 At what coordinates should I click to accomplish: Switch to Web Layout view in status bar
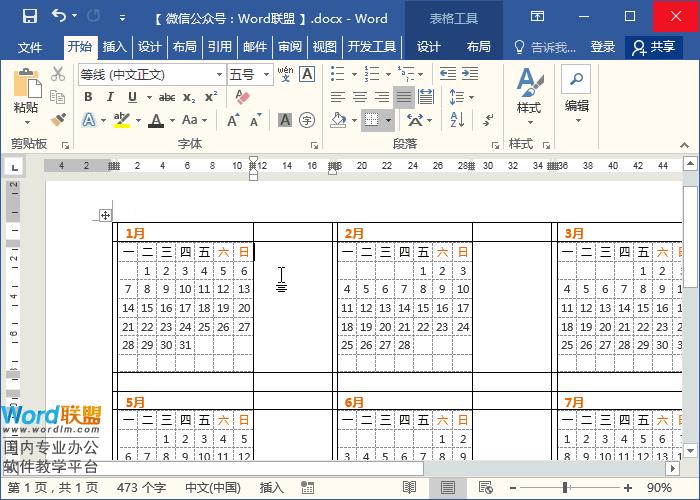[485, 487]
